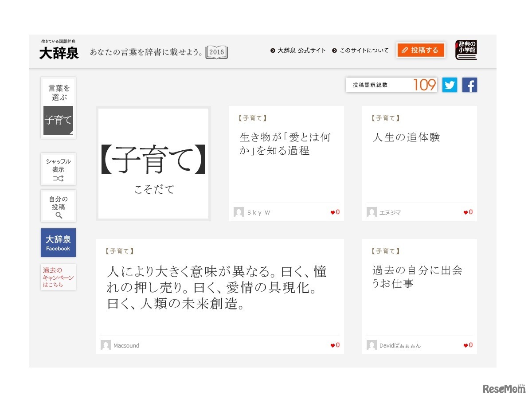The image size is (532, 399).
Task: Open the 言葉を選ぶ word selector
Action: [58, 92]
